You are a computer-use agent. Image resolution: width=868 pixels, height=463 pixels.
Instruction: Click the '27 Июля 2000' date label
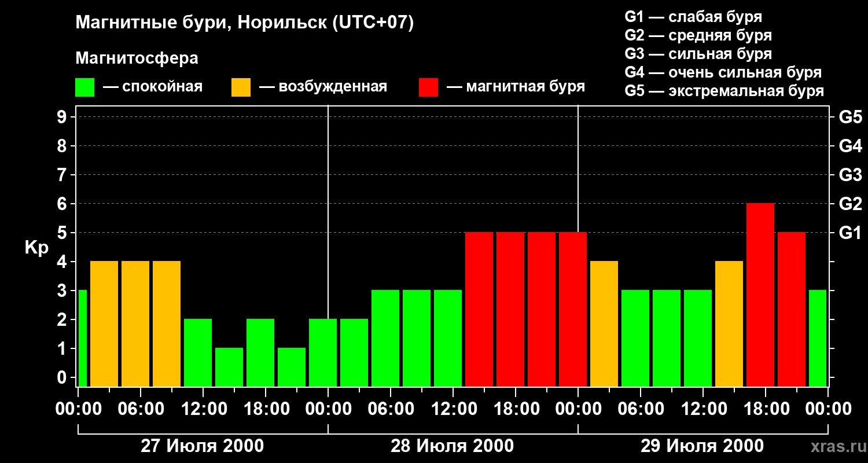pos(203,446)
